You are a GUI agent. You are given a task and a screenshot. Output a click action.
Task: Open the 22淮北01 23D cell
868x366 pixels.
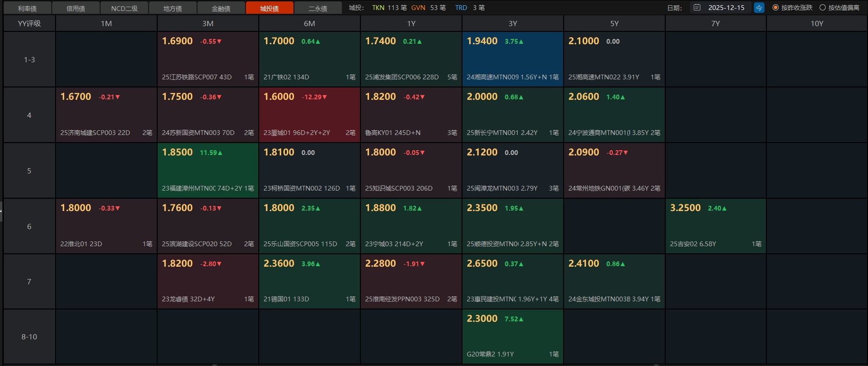106,226
